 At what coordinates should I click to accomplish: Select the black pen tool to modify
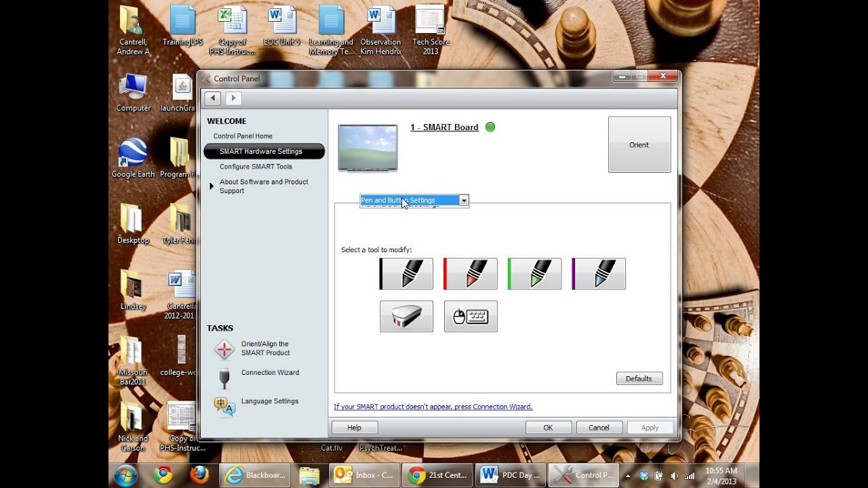point(406,274)
